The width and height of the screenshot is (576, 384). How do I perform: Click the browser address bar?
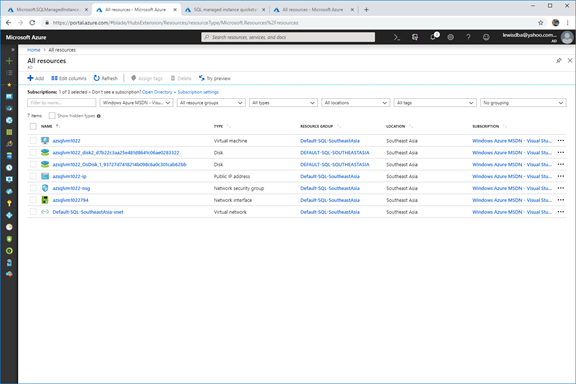pos(288,23)
